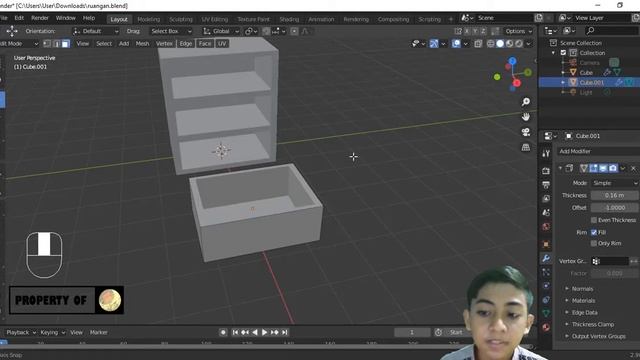Open the Render menu
The image size is (640, 360).
(x=40, y=18)
